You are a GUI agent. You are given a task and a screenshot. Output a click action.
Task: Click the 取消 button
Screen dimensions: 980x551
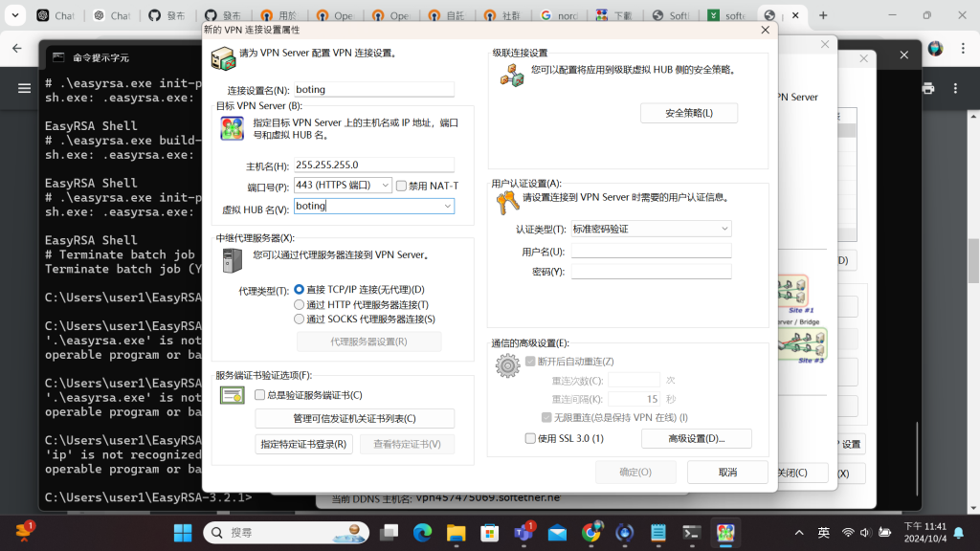point(727,473)
